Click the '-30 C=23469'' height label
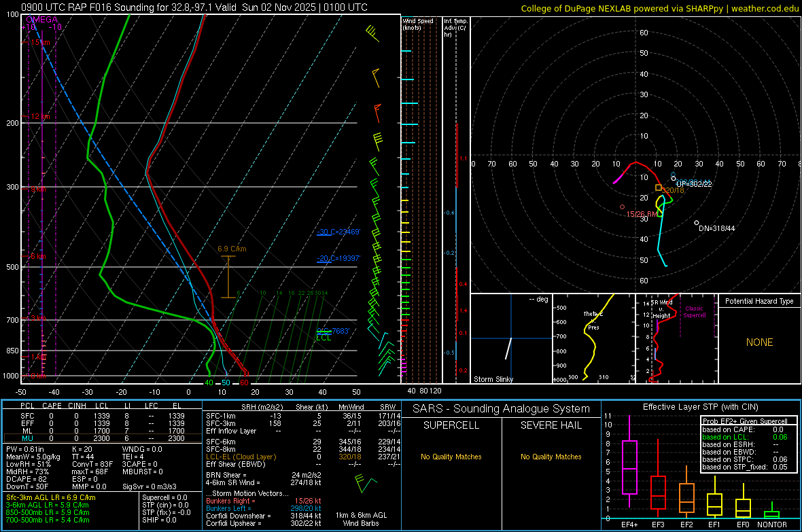Screen dimensions: 802x532 tap(338, 232)
